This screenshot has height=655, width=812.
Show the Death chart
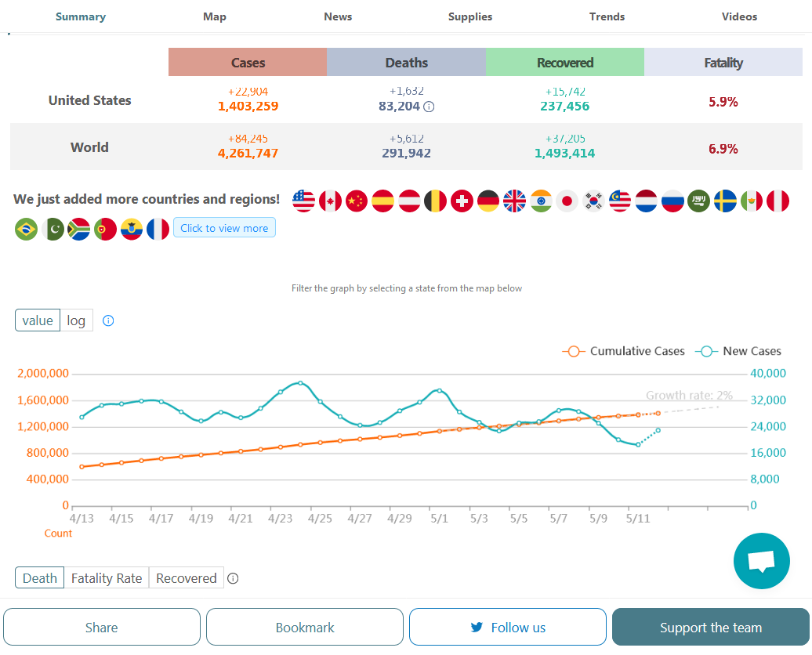tap(40, 578)
